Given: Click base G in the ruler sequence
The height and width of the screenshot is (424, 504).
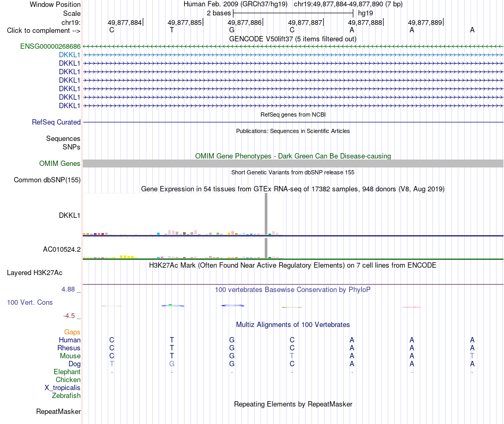Looking at the screenshot, I should (x=232, y=30).
